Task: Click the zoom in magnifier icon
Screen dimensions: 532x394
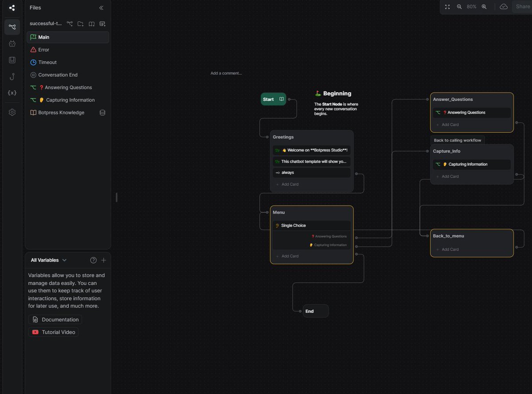Action: (484, 7)
